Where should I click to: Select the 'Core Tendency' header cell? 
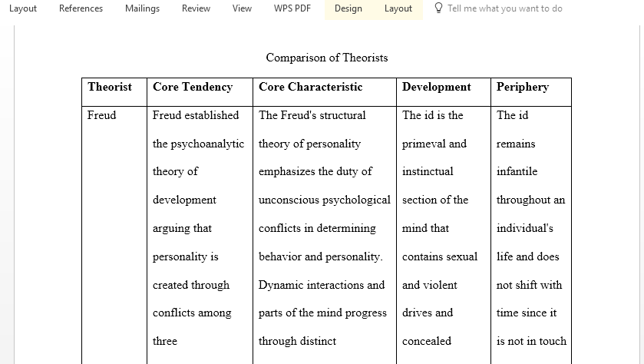click(x=200, y=92)
